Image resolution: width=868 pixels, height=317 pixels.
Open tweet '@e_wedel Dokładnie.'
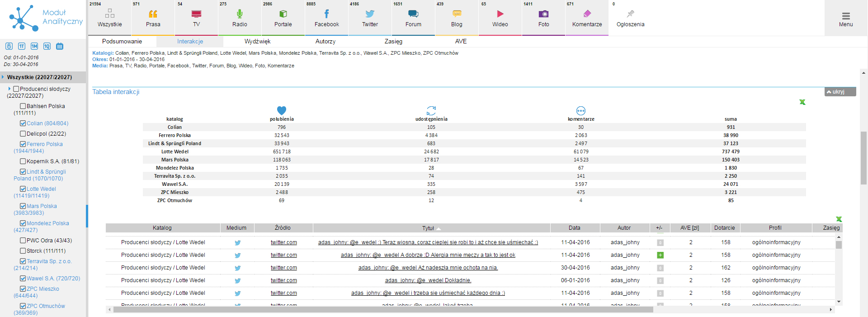(428, 280)
